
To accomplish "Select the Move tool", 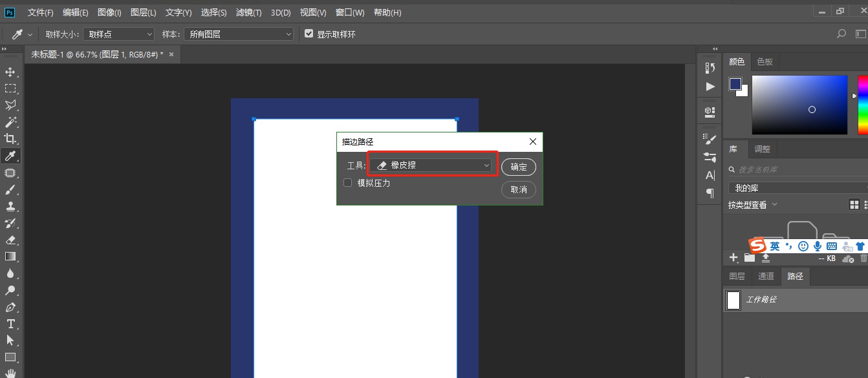I will point(9,72).
